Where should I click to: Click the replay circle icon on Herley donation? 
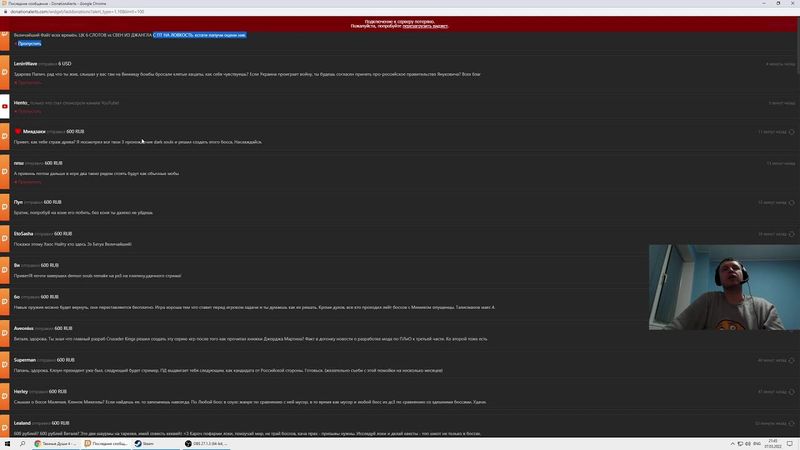click(791, 392)
